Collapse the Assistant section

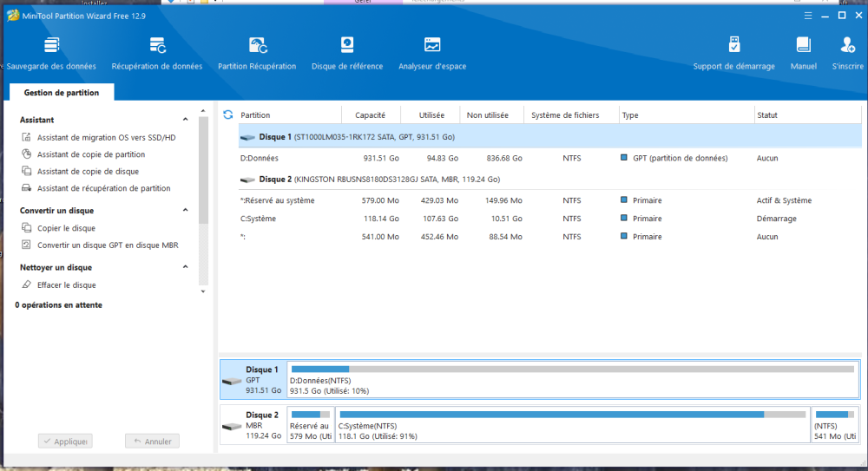pos(185,121)
